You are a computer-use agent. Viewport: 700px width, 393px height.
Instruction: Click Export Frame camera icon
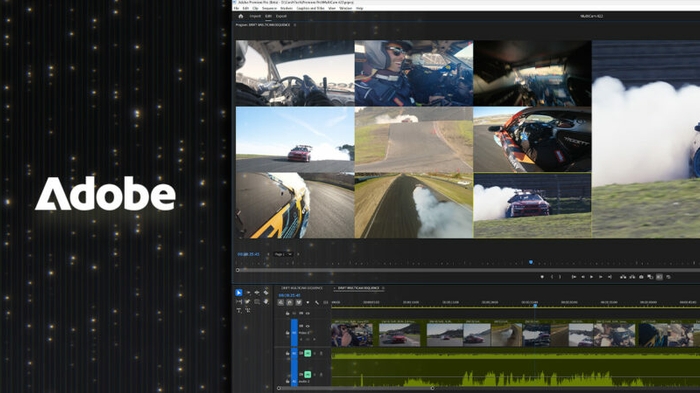tap(641, 277)
